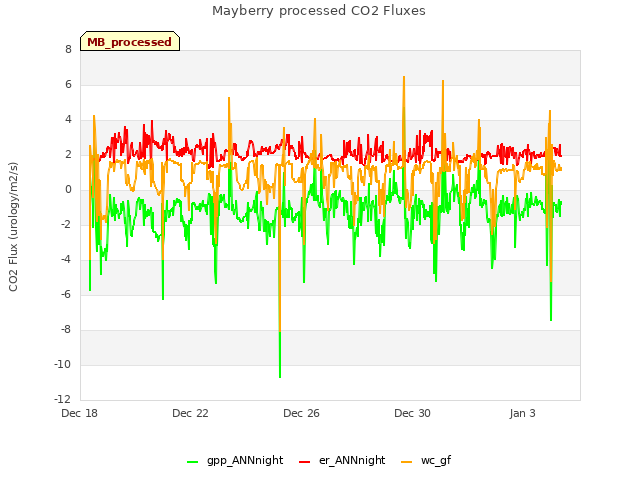This screenshot has height=480, width=640.
Task: Toggle the wc_gf legend entry
Action: (426, 460)
